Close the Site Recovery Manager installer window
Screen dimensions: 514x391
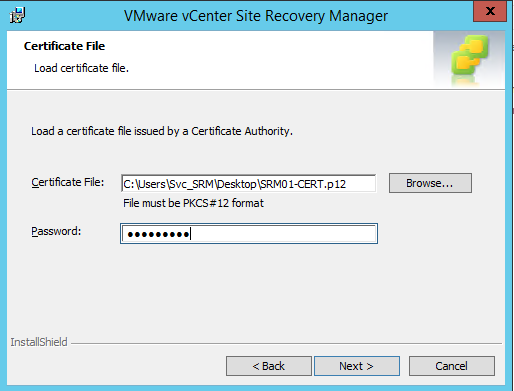pyautogui.click(x=490, y=11)
